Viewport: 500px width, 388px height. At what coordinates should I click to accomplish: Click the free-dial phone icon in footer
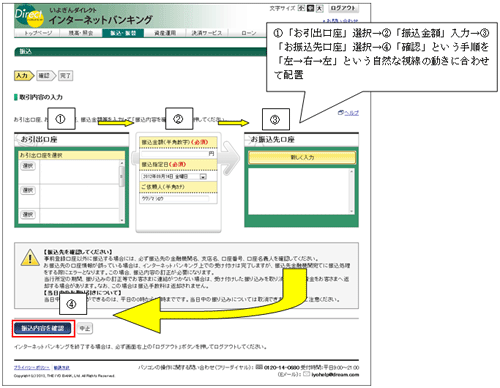click(259, 367)
